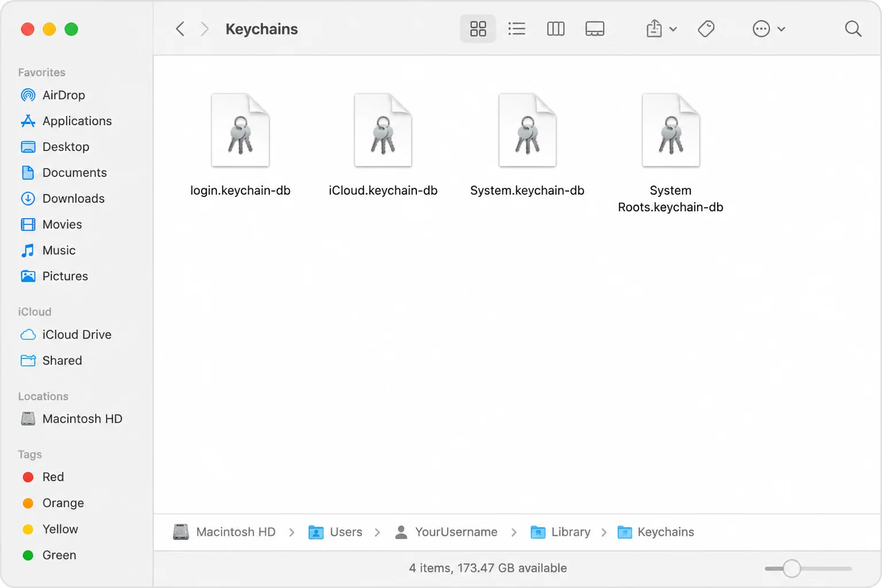The width and height of the screenshot is (882, 588).
Task: Minimize the window with the yellow button
Action: pos(49,29)
